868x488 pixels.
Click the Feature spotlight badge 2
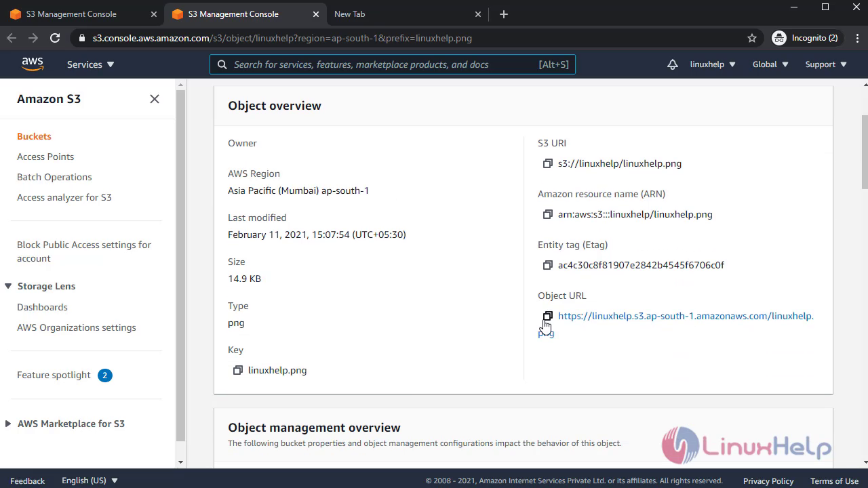(104, 375)
